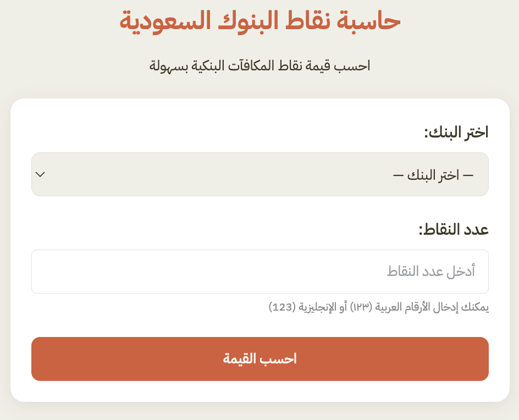This screenshot has width=519, height=420.
Task: Click the subtitle احسب قيمة نقاط المكافآت البنكية بسهولة
Action: 259,66
